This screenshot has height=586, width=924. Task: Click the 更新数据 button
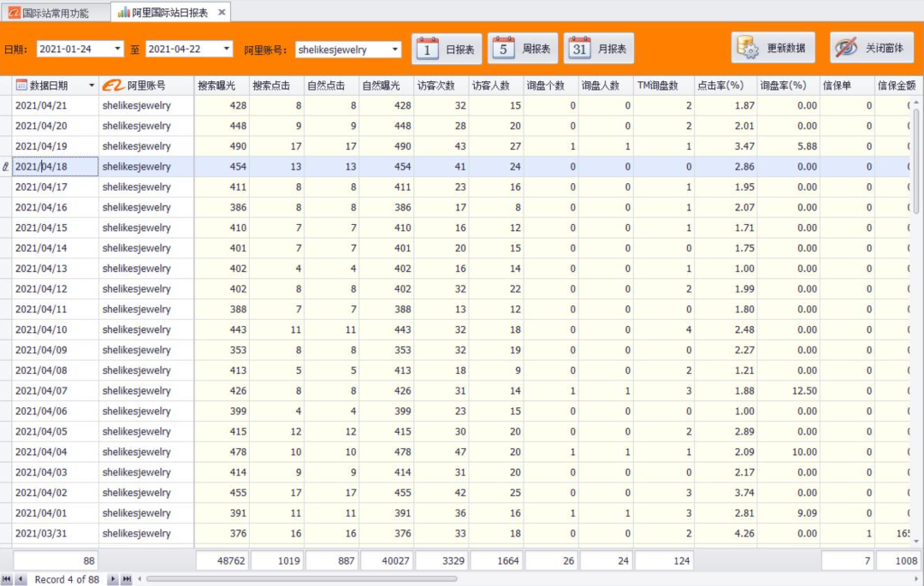(773, 48)
